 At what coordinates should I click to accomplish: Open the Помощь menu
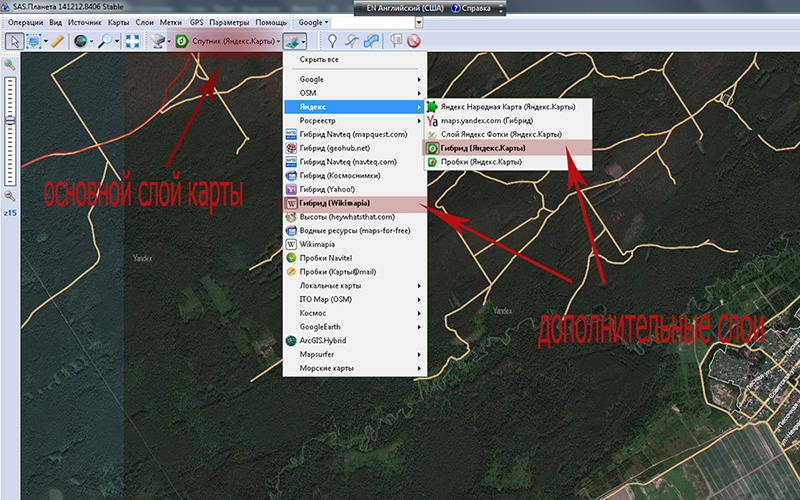click(x=271, y=22)
